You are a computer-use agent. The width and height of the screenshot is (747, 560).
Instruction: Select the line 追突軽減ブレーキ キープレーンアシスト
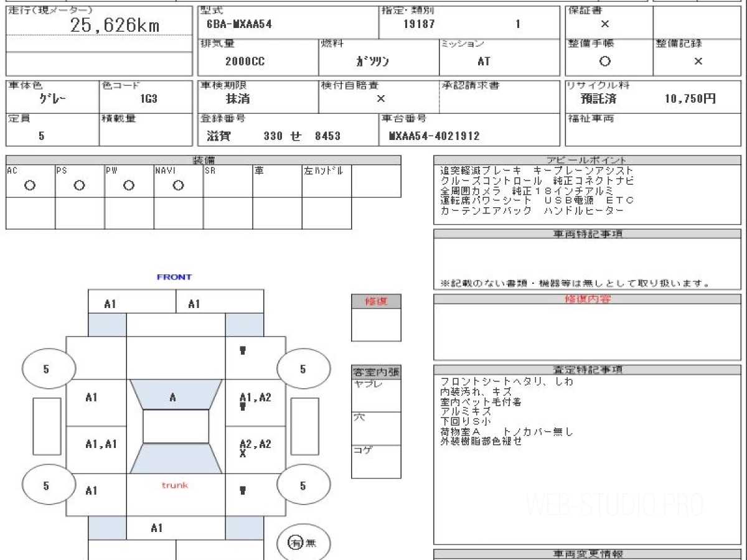click(x=537, y=170)
